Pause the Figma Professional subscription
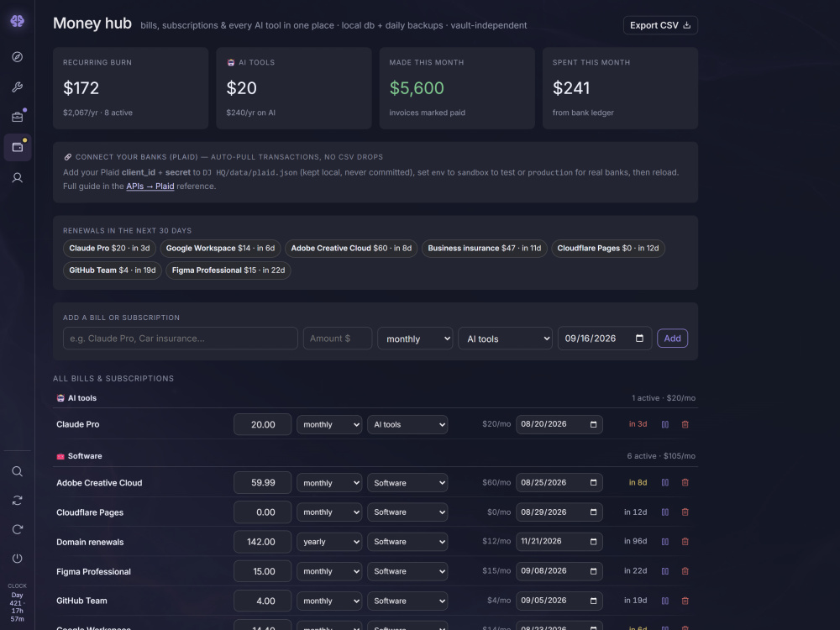The width and height of the screenshot is (840, 630). [664, 571]
